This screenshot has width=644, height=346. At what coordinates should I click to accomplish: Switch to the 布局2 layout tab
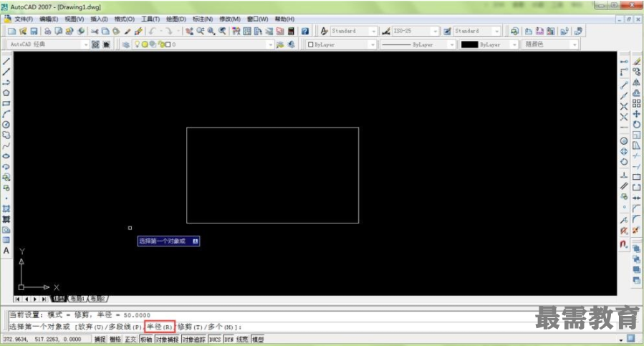(97, 299)
